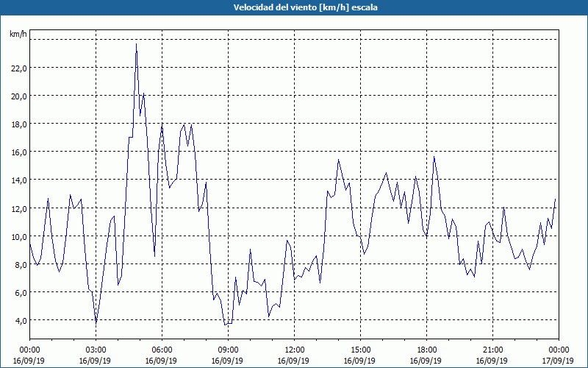Click the '21:00' time label
Image resolution: width=588 pixels, height=368 pixels.
[x=492, y=350]
